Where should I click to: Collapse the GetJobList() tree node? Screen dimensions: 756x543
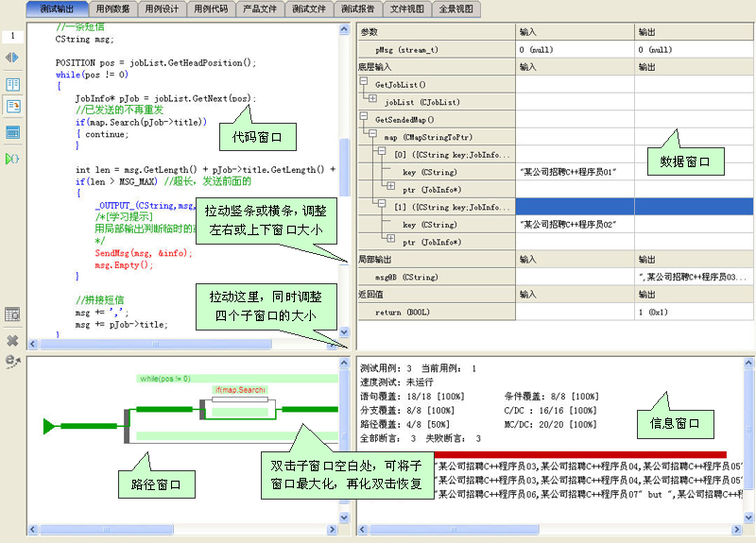coord(364,81)
